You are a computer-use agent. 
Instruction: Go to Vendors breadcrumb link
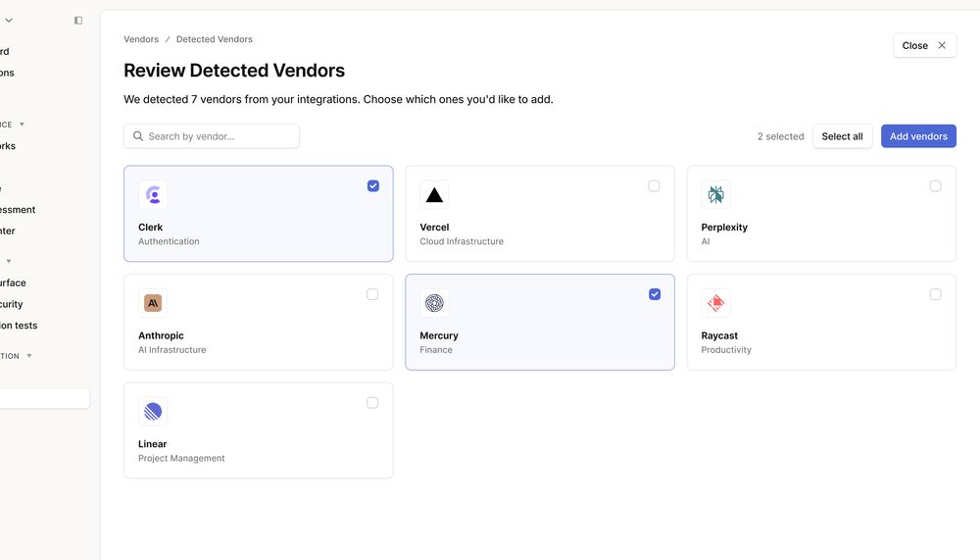click(141, 39)
